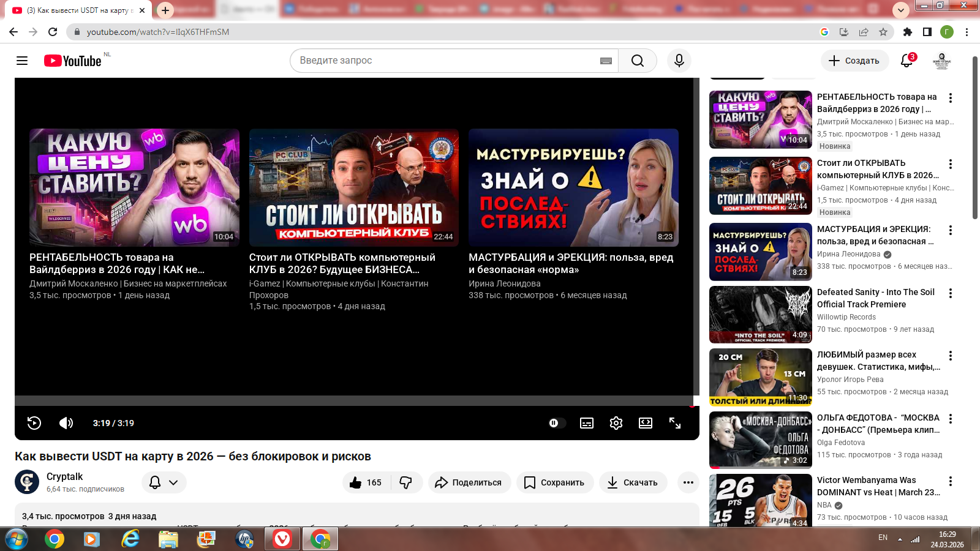Open Windows Explorer folder on taskbar
Viewport: 980px width, 551px height.
(168, 539)
